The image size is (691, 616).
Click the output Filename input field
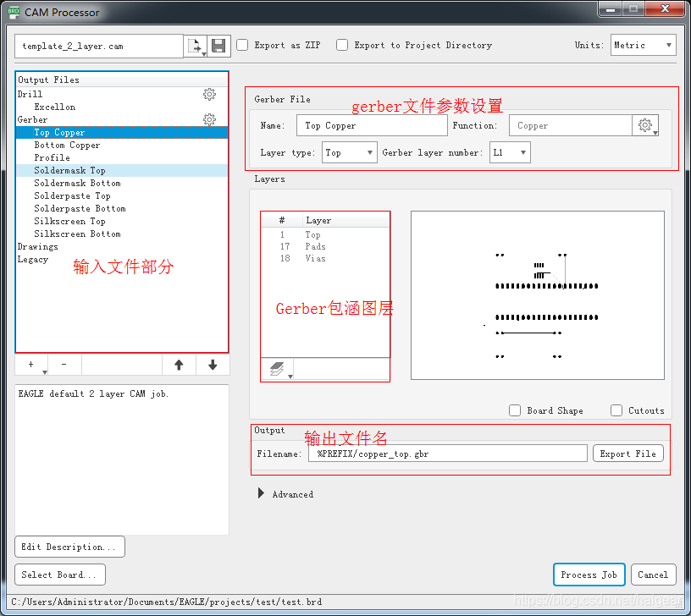(447, 454)
